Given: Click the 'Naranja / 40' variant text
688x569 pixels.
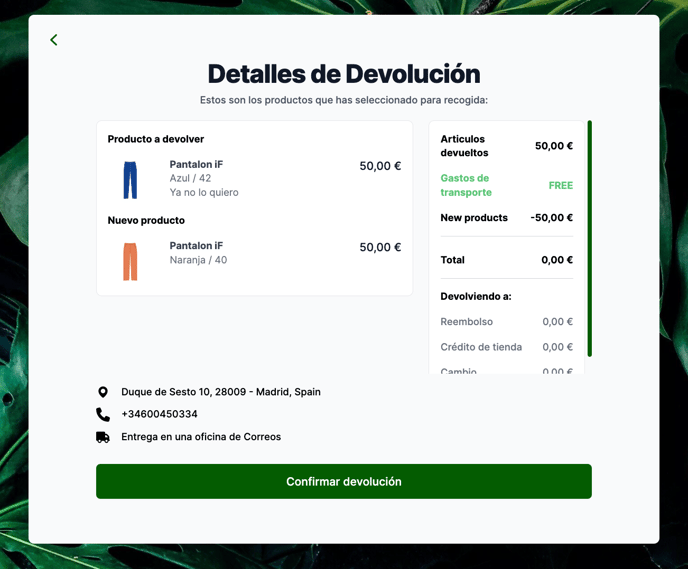Looking at the screenshot, I should pyautogui.click(x=198, y=260).
